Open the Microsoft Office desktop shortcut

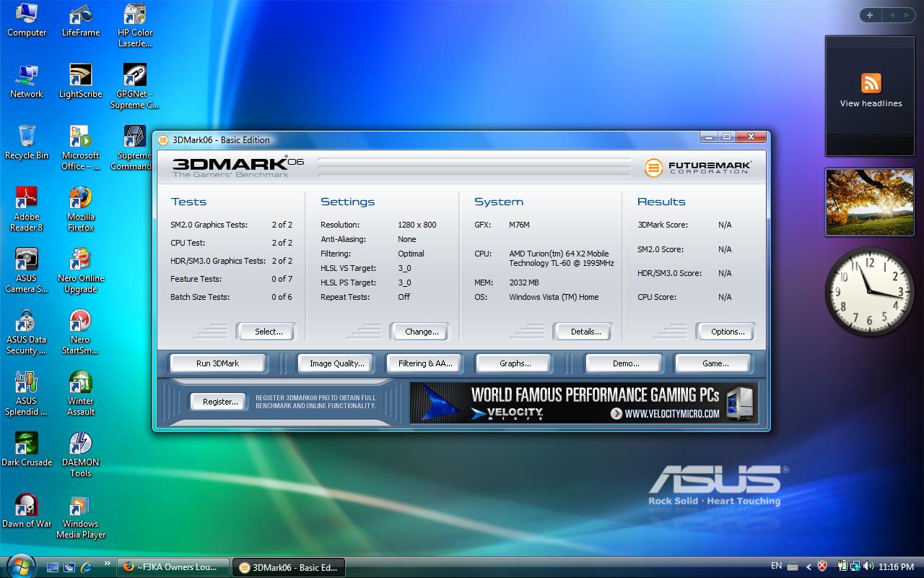81,148
